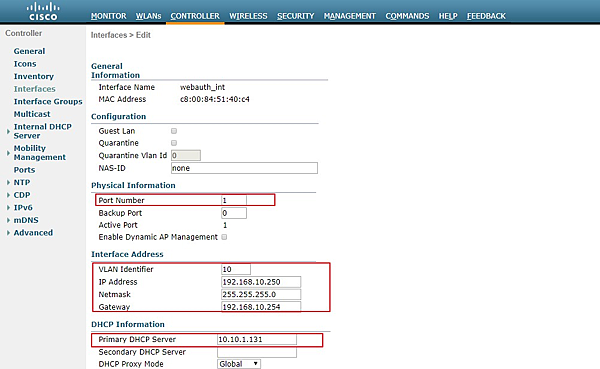Open mDNS sidebar link
The height and width of the screenshot is (369, 600).
click(x=26, y=220)
